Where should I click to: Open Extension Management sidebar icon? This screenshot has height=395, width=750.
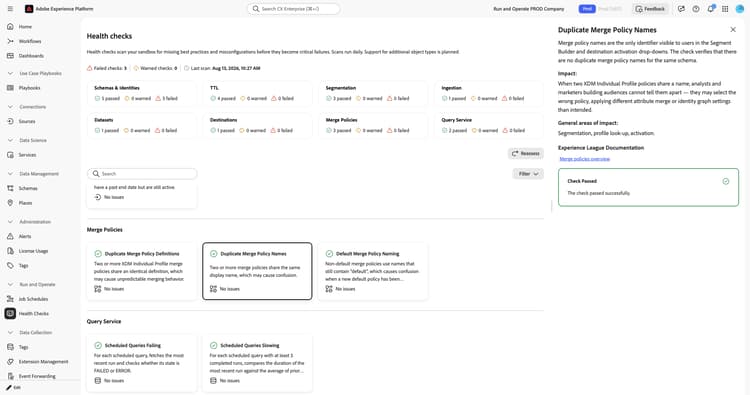tap(10, 362)
